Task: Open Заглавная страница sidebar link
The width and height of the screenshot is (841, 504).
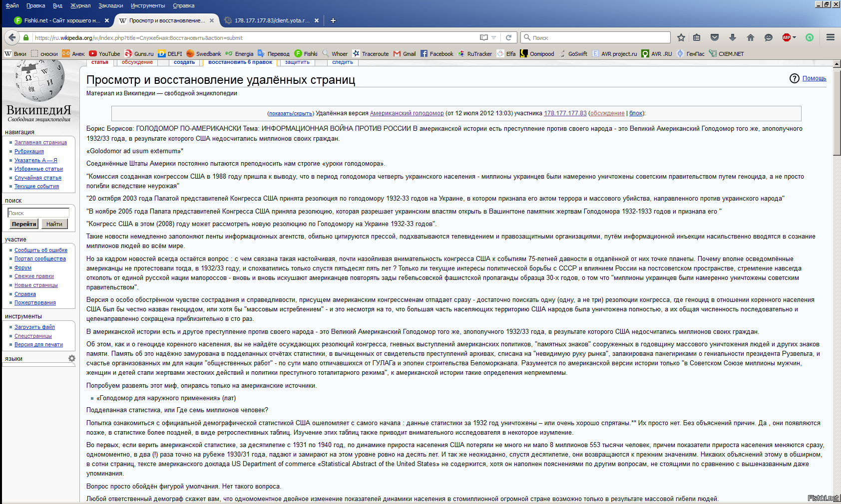Action: pos(40,142)
